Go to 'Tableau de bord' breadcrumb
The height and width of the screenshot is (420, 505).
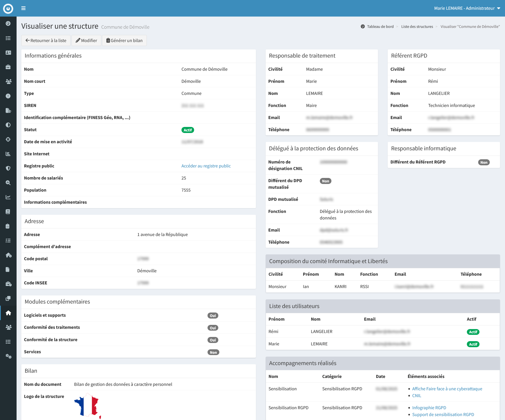380,27
